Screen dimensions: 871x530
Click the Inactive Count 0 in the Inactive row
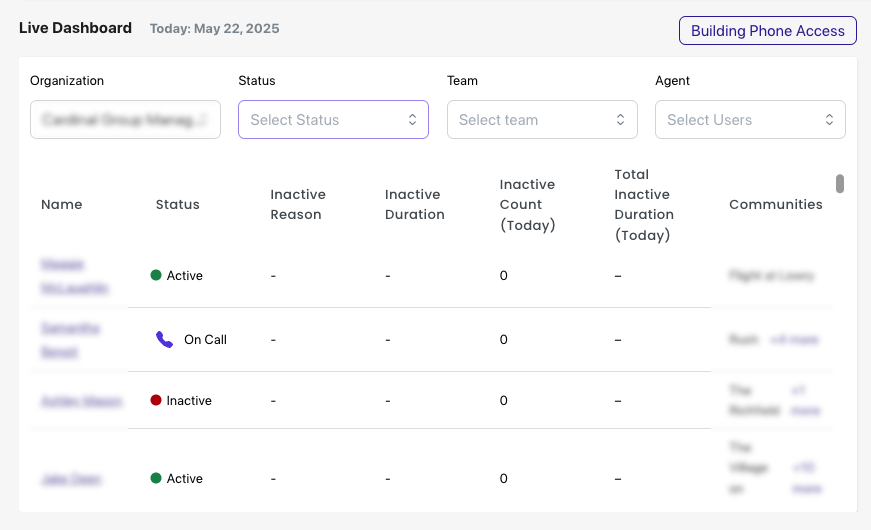point(503,401)
